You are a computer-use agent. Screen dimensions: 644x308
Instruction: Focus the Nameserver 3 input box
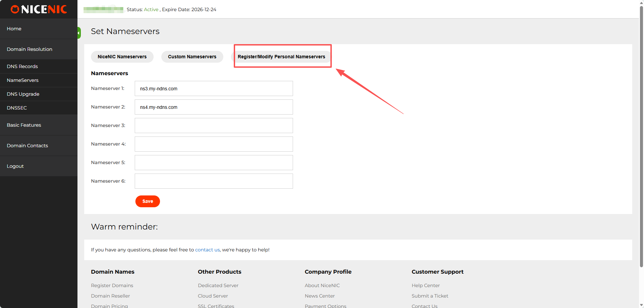pos(214,126)
